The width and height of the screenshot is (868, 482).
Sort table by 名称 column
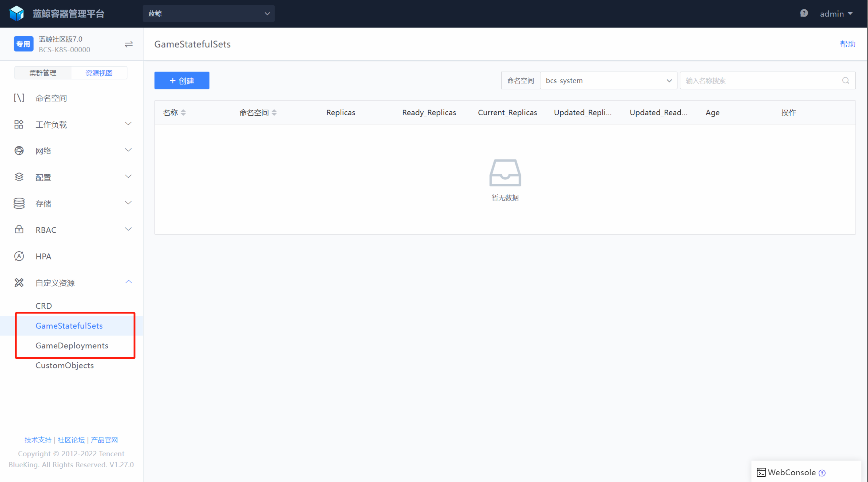pos(183,113)
